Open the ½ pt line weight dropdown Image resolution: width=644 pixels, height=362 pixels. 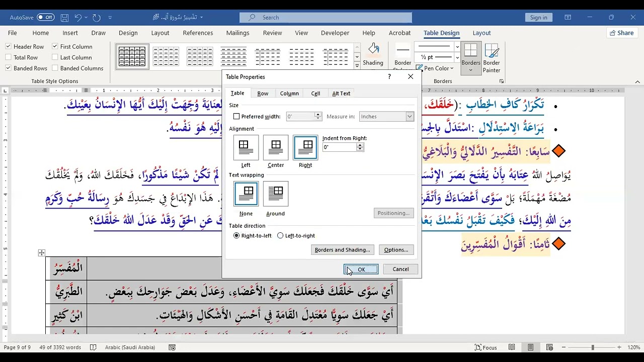[457, 57]
